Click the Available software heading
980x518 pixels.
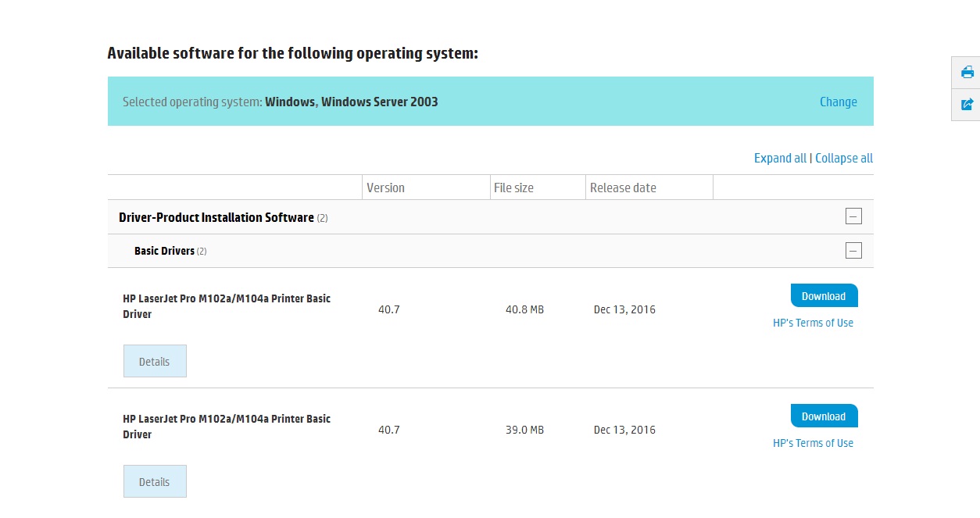pyautogui.click(x=292, y=53)
